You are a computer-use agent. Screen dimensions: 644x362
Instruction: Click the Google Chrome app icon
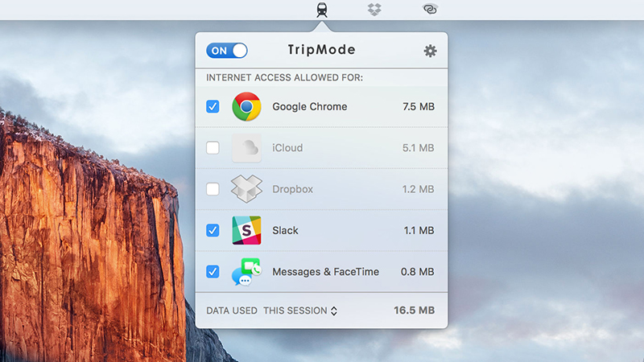click(246, 107)
